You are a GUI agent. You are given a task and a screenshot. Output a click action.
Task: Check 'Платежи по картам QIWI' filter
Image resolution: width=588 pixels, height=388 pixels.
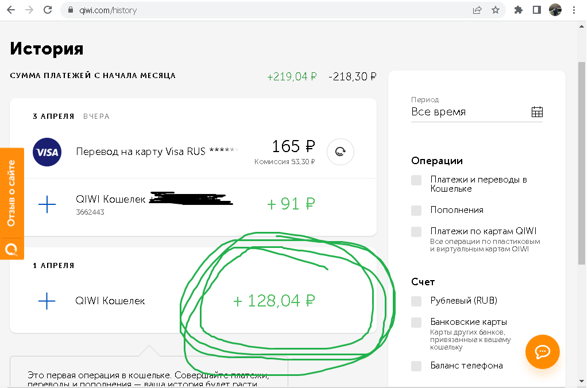tap(416, 232)
